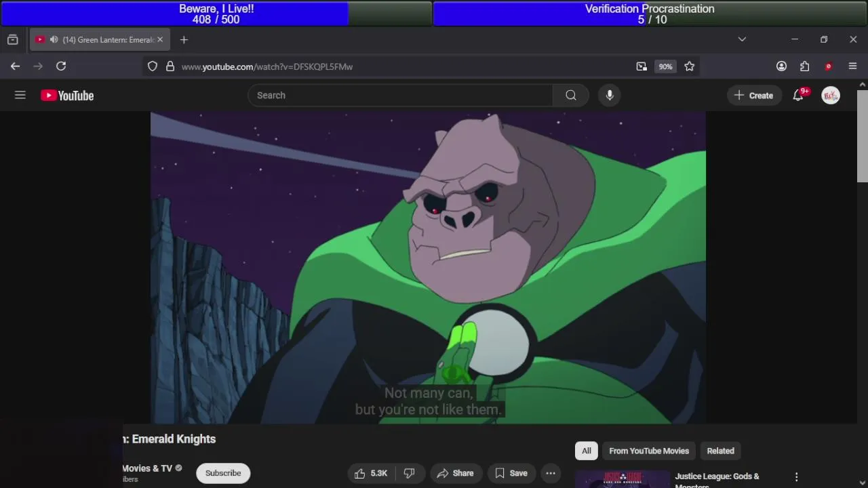Open tracking protection shield icon
The image size is (868, 488).
(x=153, y=66)
